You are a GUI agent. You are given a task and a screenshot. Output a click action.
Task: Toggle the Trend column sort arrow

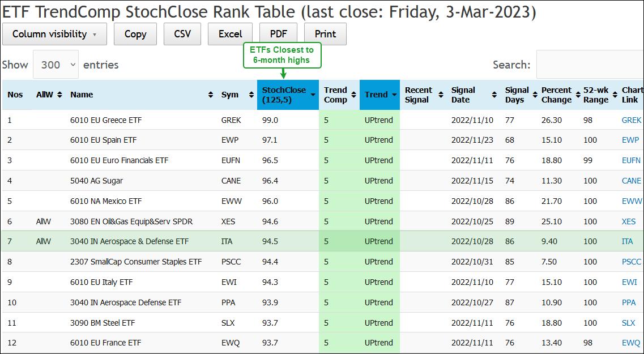click(394, 95)
